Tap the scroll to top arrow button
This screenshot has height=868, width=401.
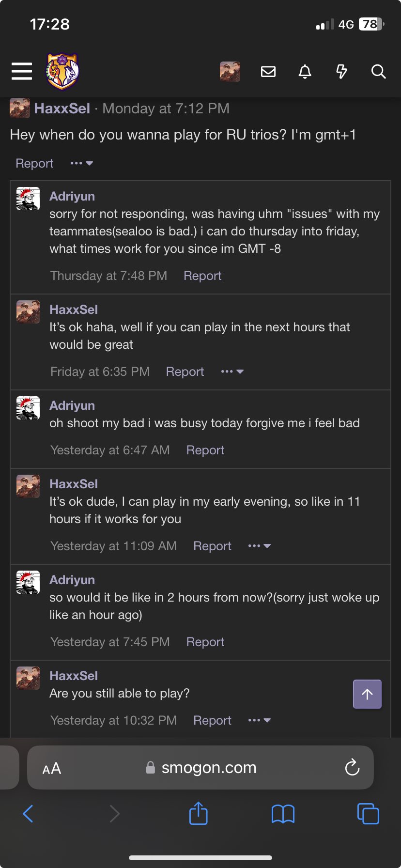[367, 694]
